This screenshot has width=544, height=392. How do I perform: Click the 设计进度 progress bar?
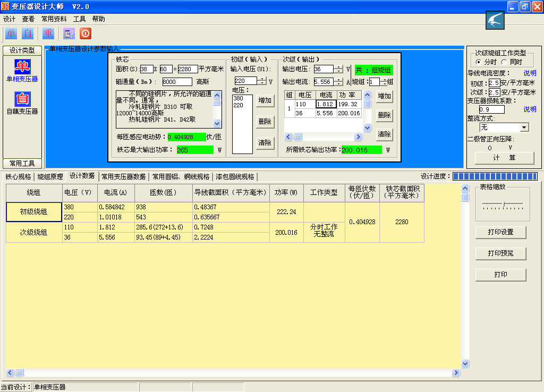click(x=495, y=176)
